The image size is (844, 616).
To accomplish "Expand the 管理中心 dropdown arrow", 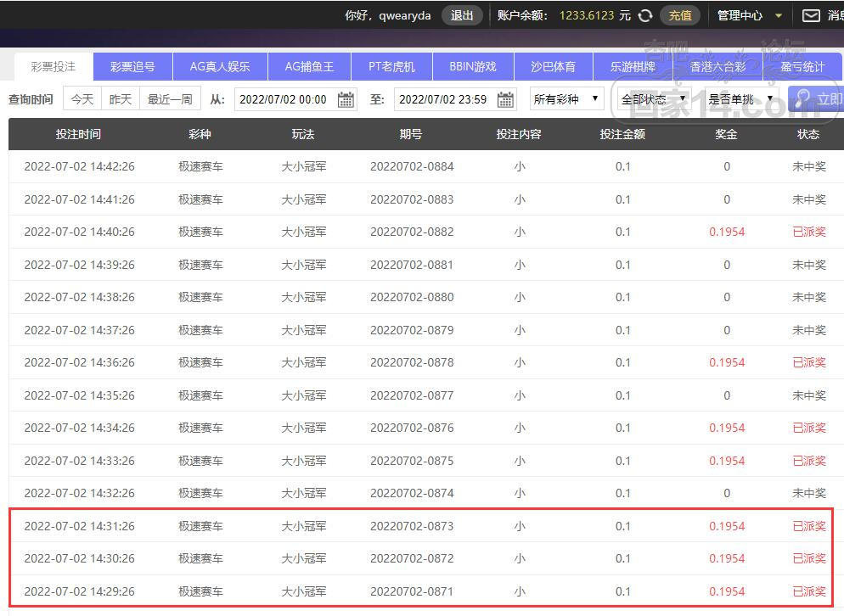I will click(779, 15).
